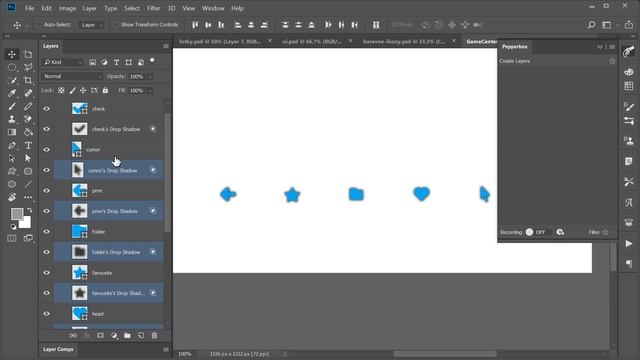
Task: Open the blending mode Normal dropdown
Action: 72,76
